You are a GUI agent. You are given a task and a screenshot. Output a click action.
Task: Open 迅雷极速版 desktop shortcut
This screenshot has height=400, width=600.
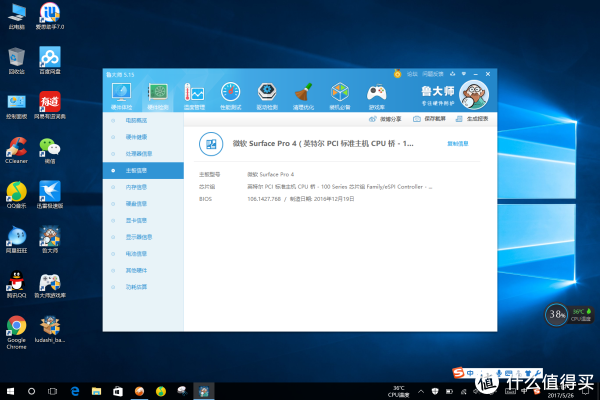tap(50, 195)
